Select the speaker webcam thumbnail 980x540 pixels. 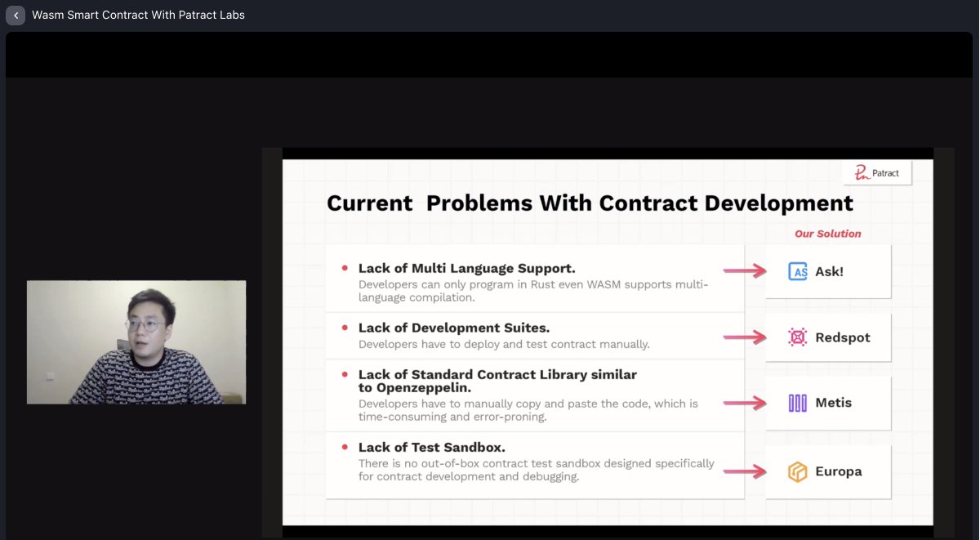click(x=136, y=342)
